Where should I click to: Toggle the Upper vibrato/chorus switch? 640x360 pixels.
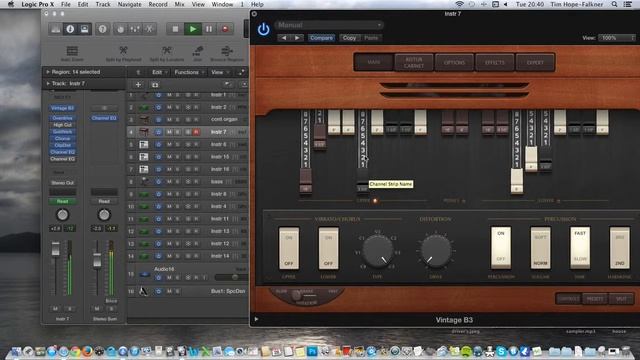[x=289, y=248]
